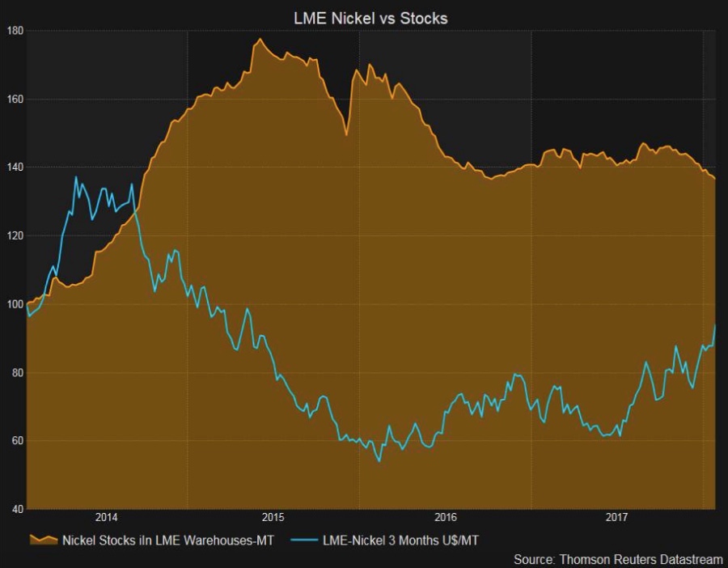728x568 pixels.
Task: Click the 'Source: Thomson Reuters Datastream' text
Action: [620, 559]
